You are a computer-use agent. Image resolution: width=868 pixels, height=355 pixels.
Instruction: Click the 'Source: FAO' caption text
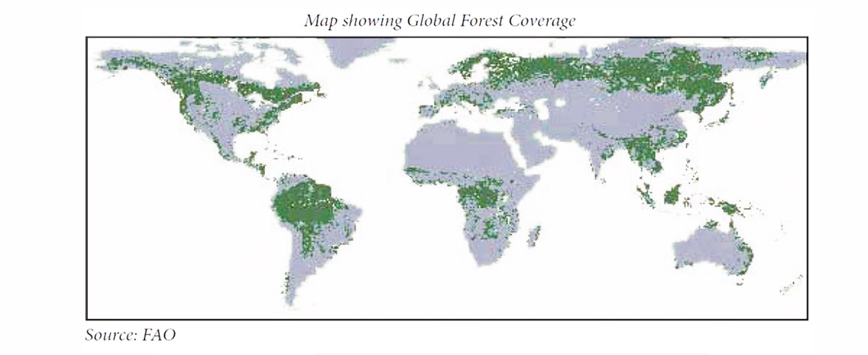pos(131,336)
